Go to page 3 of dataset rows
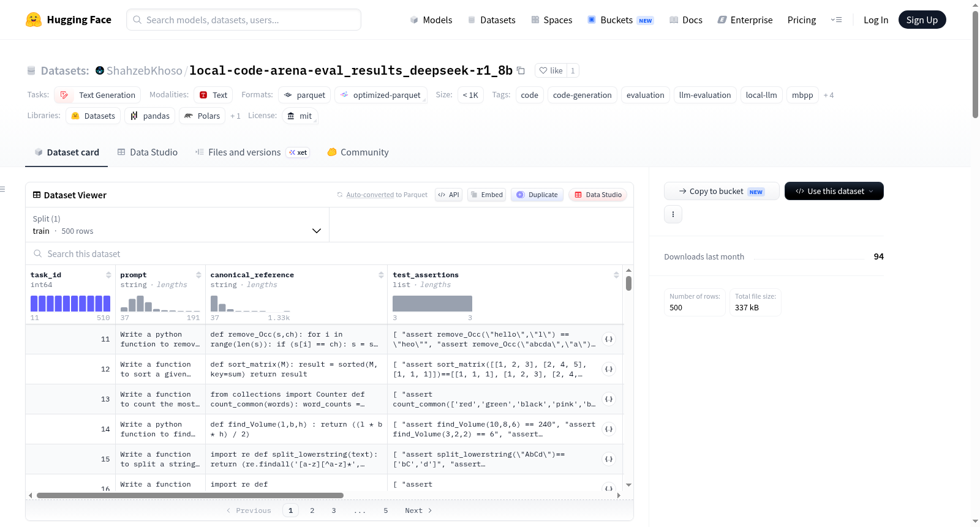Viewport: 980px width, 527px height. coord(334,510)
